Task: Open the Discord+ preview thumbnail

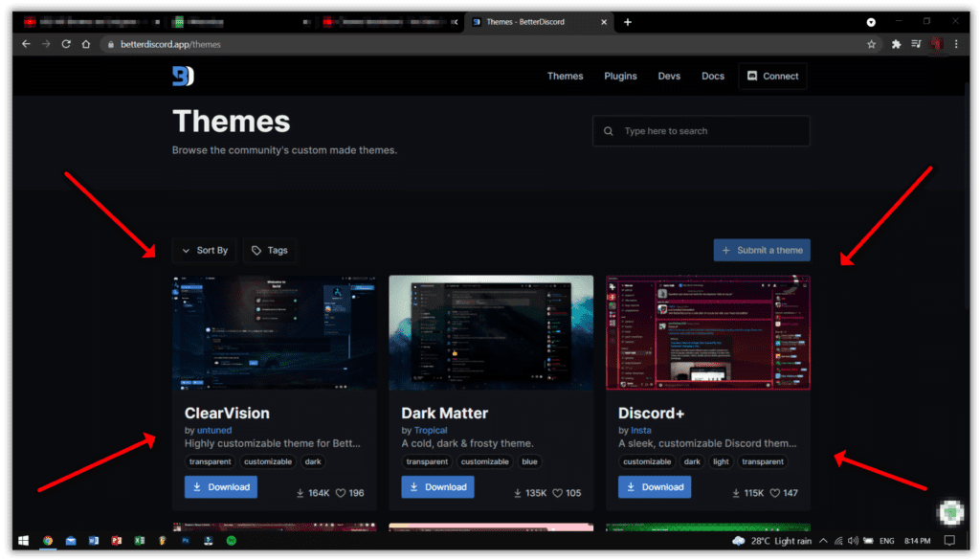Action: 708,332
